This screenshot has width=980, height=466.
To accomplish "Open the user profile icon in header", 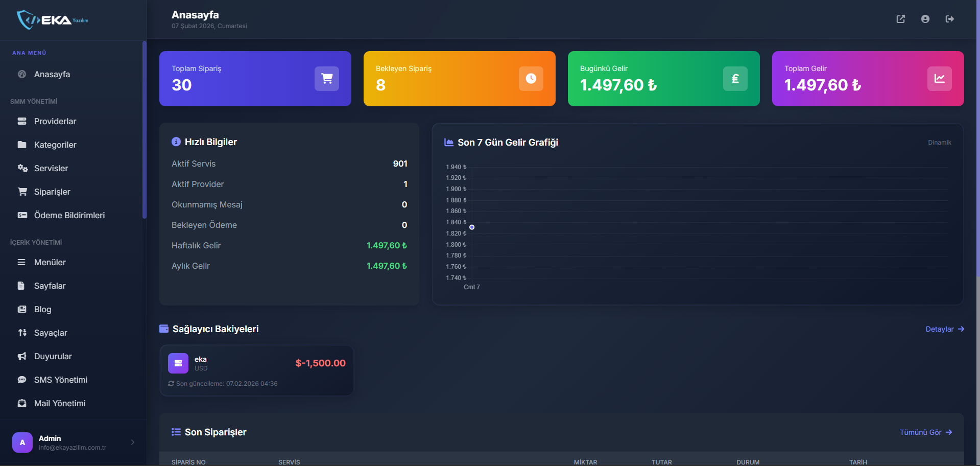I will tap(925, 19).
